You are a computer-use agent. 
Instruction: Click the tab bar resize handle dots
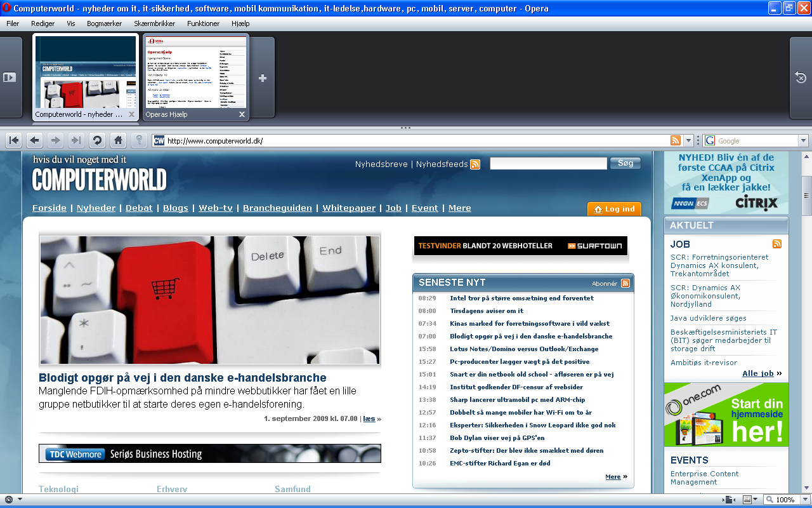click(x=406, y=128)
